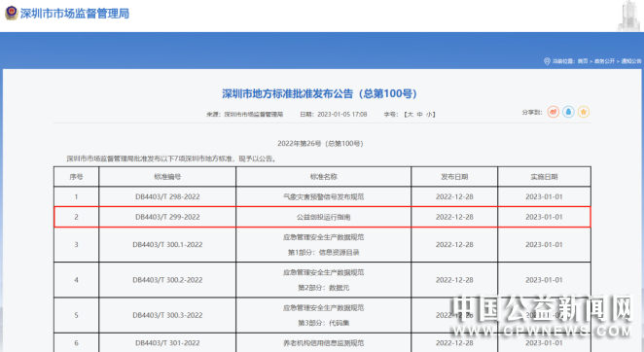Click cell DB4403/T 300.2-2022
This screenshot has height=352, width=644.
pyautogui.click(x=167, y=280)
